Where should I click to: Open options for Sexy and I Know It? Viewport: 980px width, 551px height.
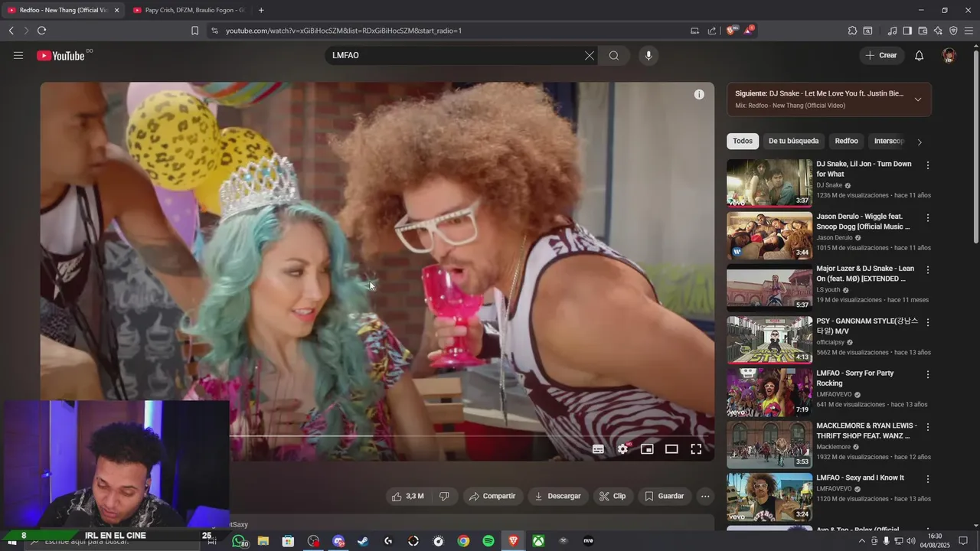pyautogui.click(x=928, y=479)
